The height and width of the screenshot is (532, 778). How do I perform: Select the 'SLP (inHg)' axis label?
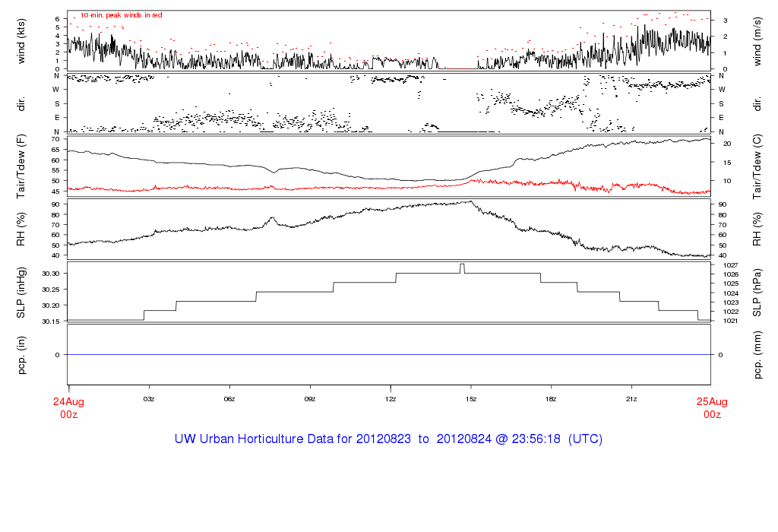coord(21,293)
